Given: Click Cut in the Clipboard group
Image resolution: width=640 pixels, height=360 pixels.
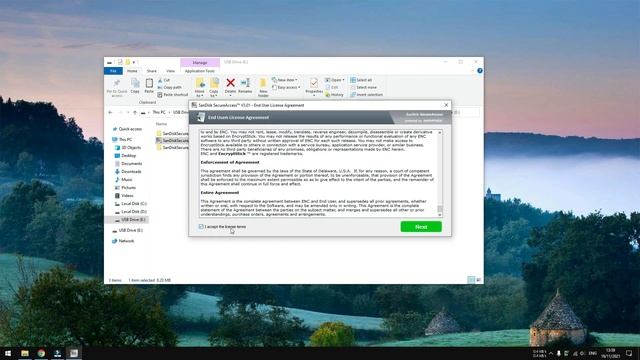Looking at the screenshot, I should click(x=164, y=80).
